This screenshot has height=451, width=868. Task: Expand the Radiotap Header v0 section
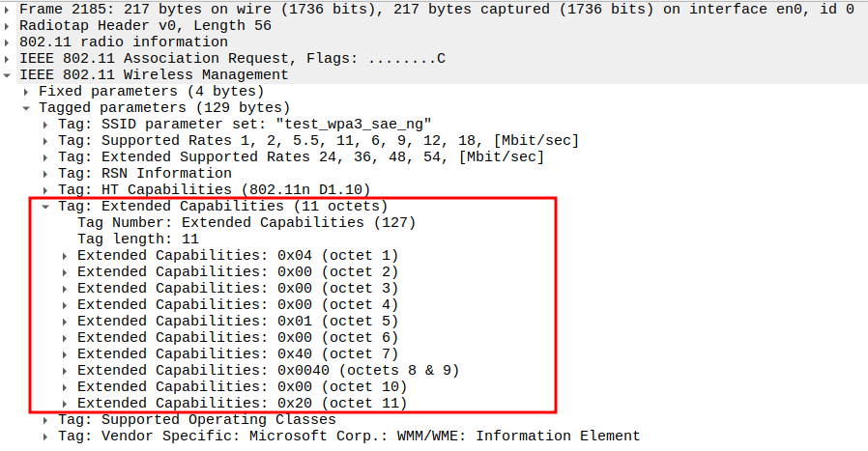tap(9, 25)
